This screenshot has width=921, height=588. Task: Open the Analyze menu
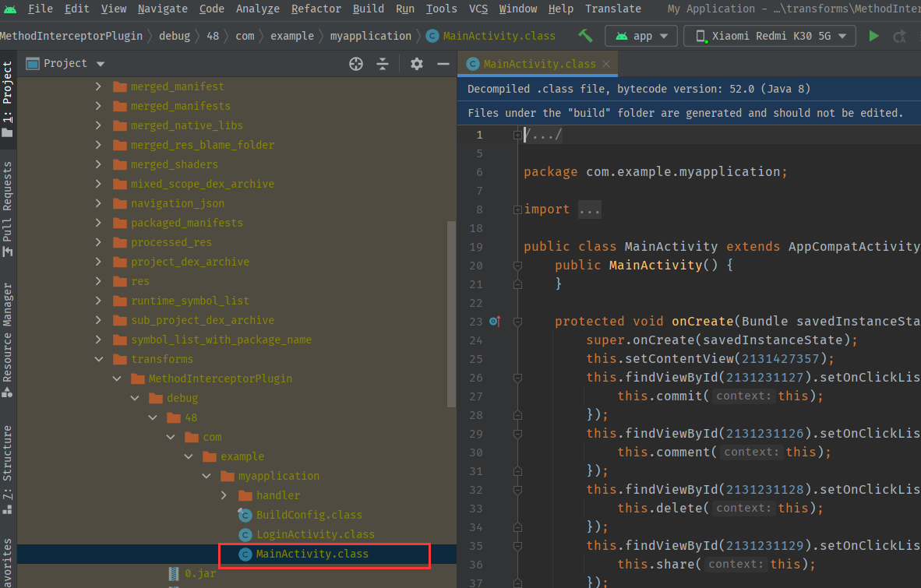pos(257,9)
